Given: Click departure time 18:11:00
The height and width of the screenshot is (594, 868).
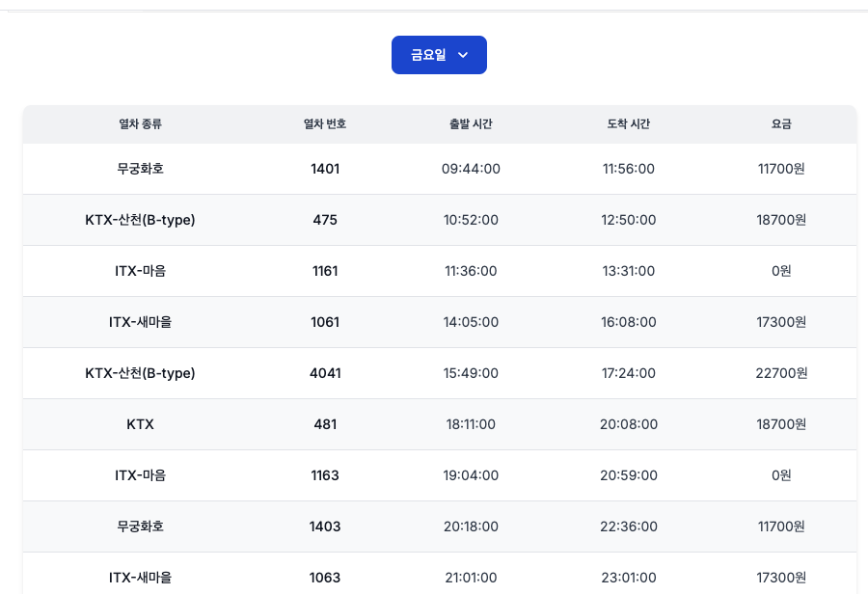Looking at the screenshot, I should coord(471,424).
